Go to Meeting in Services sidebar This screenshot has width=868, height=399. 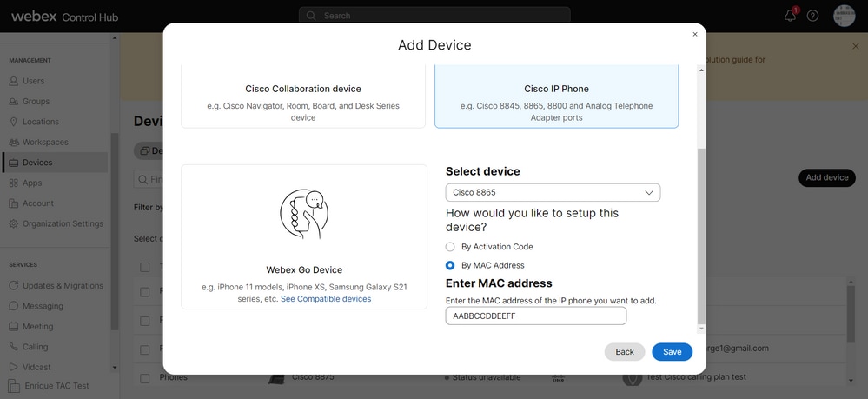[37, 326]
